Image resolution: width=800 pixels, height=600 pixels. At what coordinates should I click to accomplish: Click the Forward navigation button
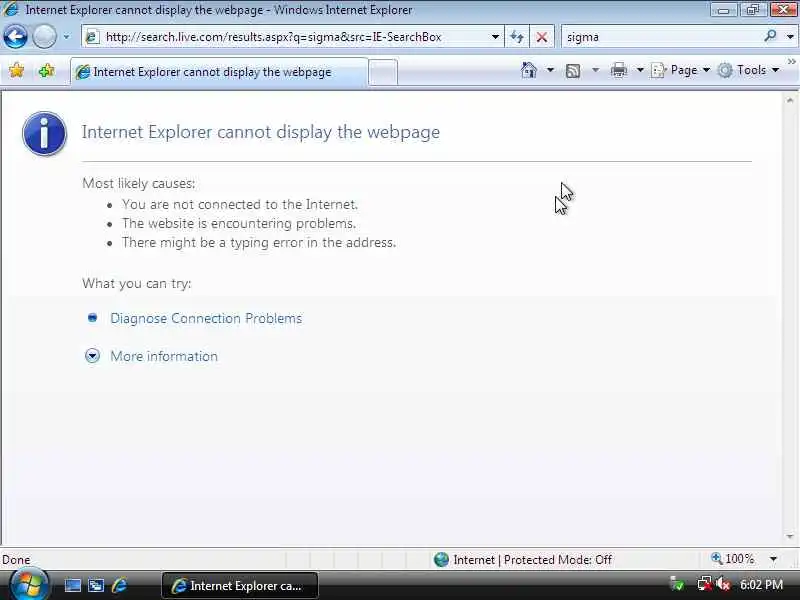tap(44, 37)
